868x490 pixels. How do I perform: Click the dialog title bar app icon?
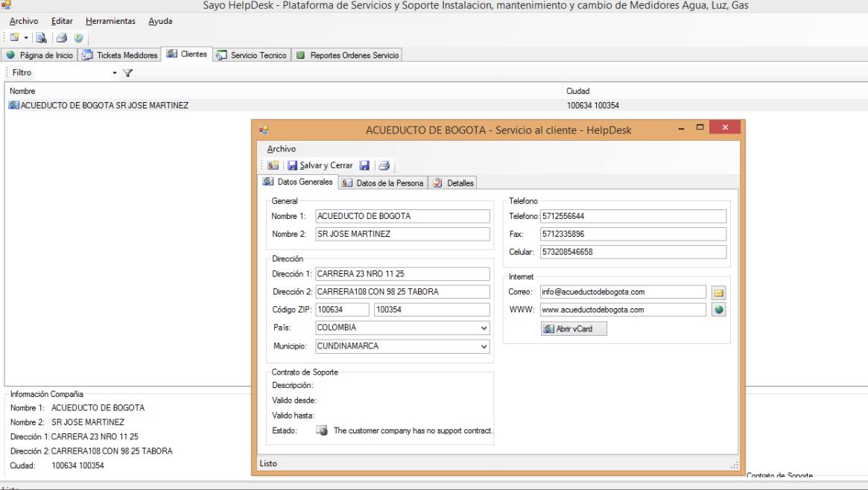pos(264,130)
